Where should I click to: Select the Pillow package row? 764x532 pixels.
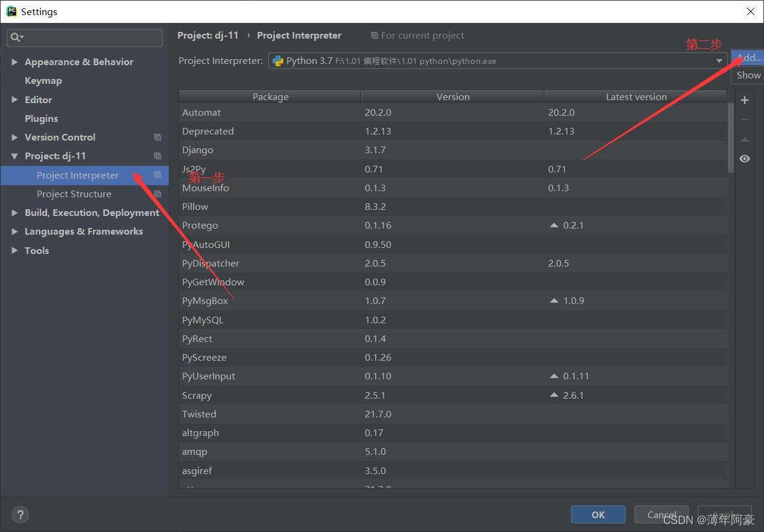coord(453,207)
